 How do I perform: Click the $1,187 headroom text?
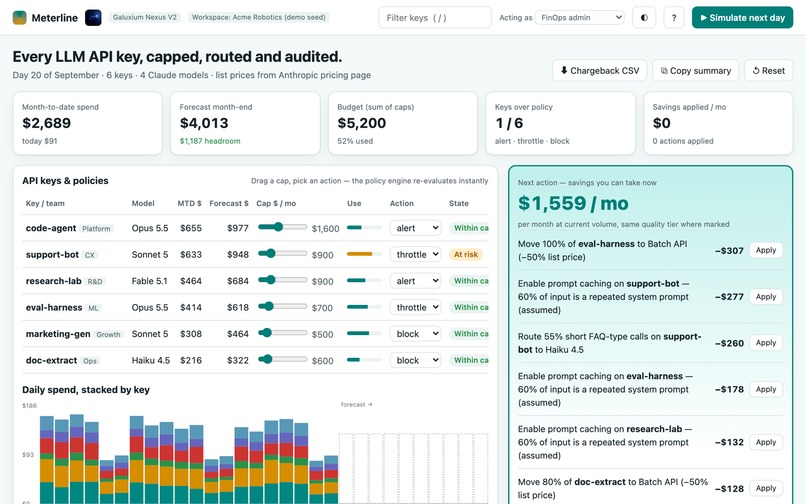click(210, 141)
